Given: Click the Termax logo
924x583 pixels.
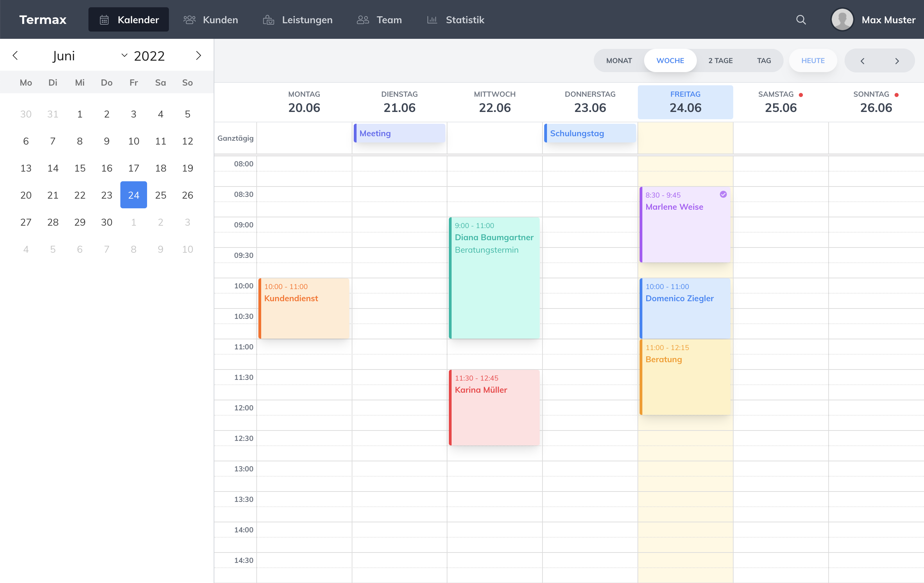Looking at the screenshot, I should [x=43, y=19].
